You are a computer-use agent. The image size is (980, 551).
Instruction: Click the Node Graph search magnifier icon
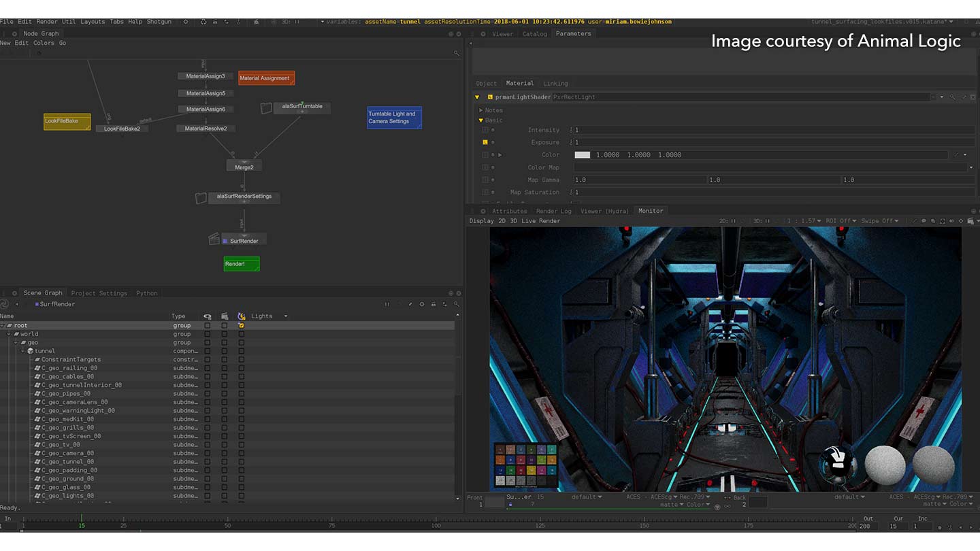[457, 53]
